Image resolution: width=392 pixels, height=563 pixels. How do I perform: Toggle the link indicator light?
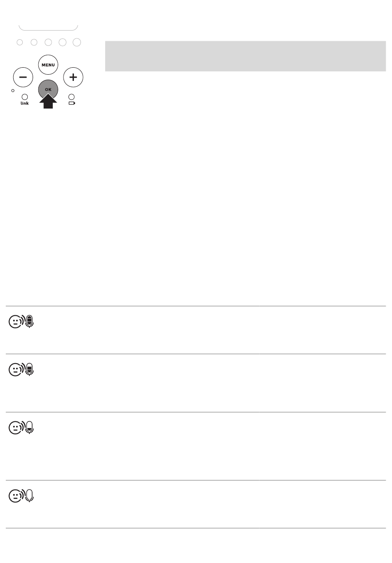tap(24, 97)
